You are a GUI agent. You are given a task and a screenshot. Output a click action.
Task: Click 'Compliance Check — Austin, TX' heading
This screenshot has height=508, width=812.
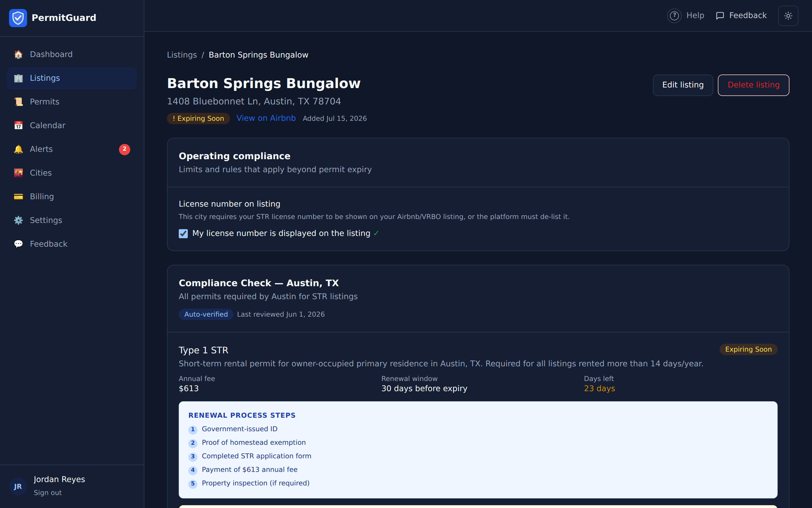tap(259, 283)
